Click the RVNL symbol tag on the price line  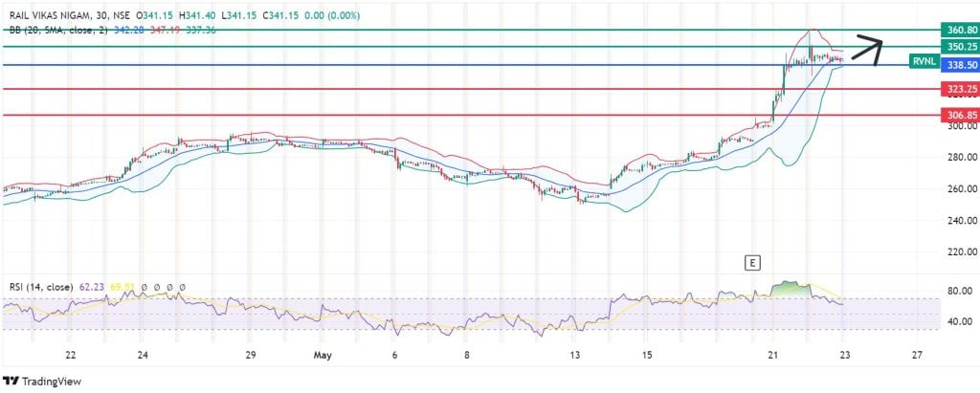pos(924,61)
